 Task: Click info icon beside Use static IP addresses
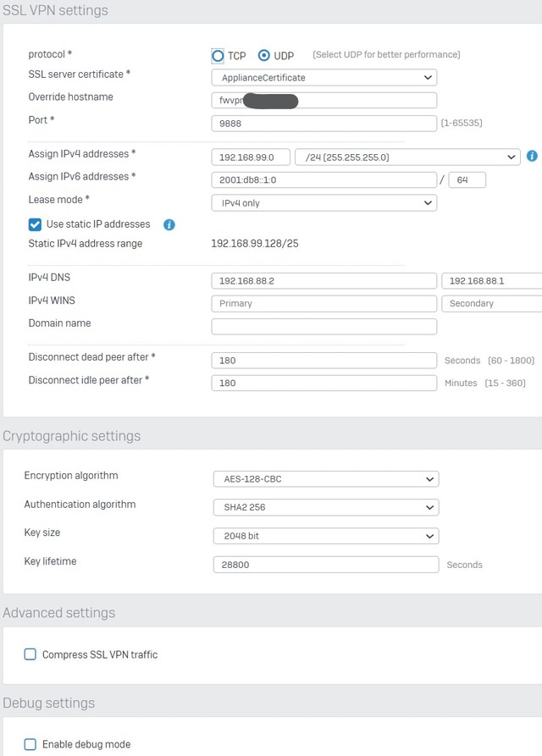[169, 224]
